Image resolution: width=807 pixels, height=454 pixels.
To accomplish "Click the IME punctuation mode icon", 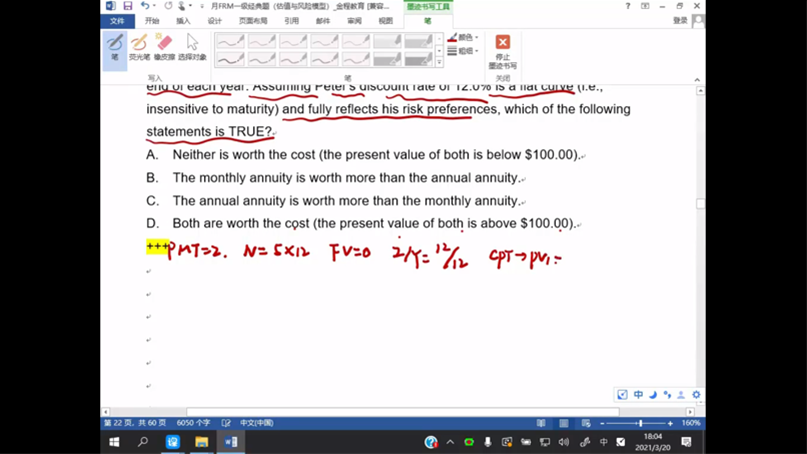I will click(x=668, y=395).
